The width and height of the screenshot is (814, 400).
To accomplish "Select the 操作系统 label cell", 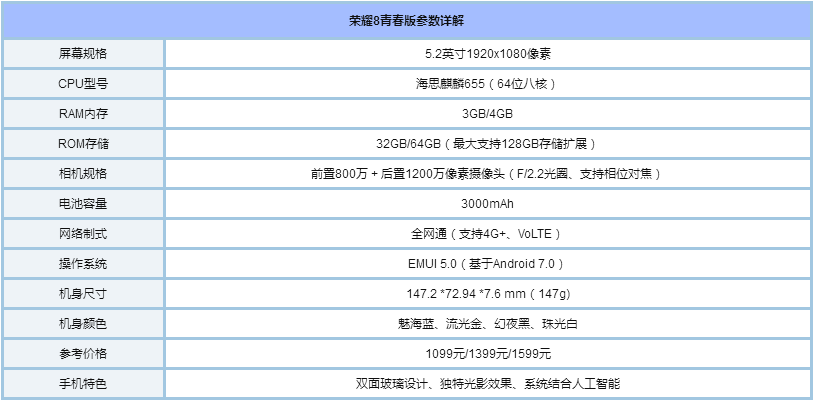I will click(83, 264).
